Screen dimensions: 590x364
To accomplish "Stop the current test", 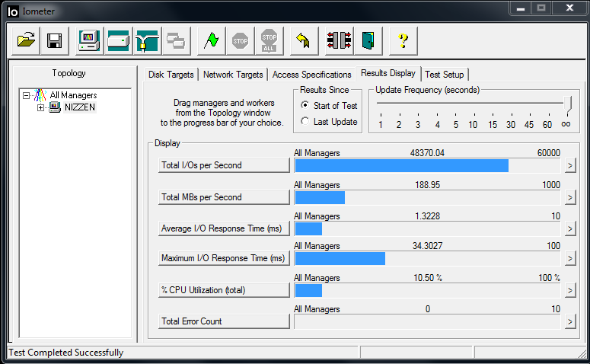I will coord(240,40).
